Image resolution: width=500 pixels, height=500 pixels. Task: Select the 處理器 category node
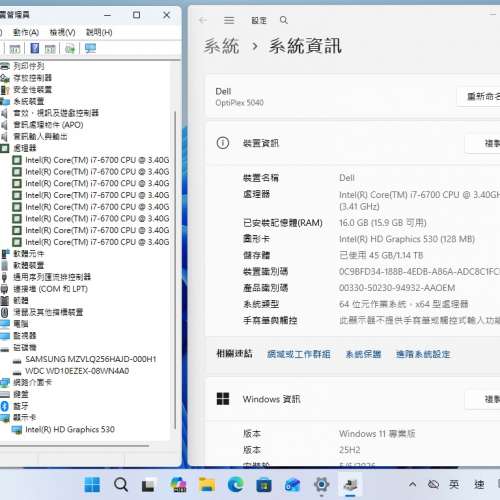point(25,148)
